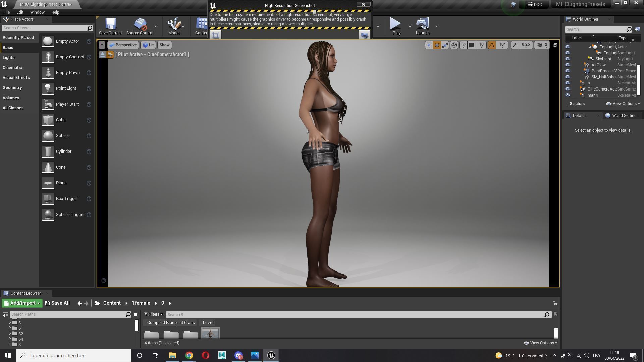This screenshot has width=644, height=362.
Task: Click the Add/Import button
Action: (22, 303)
